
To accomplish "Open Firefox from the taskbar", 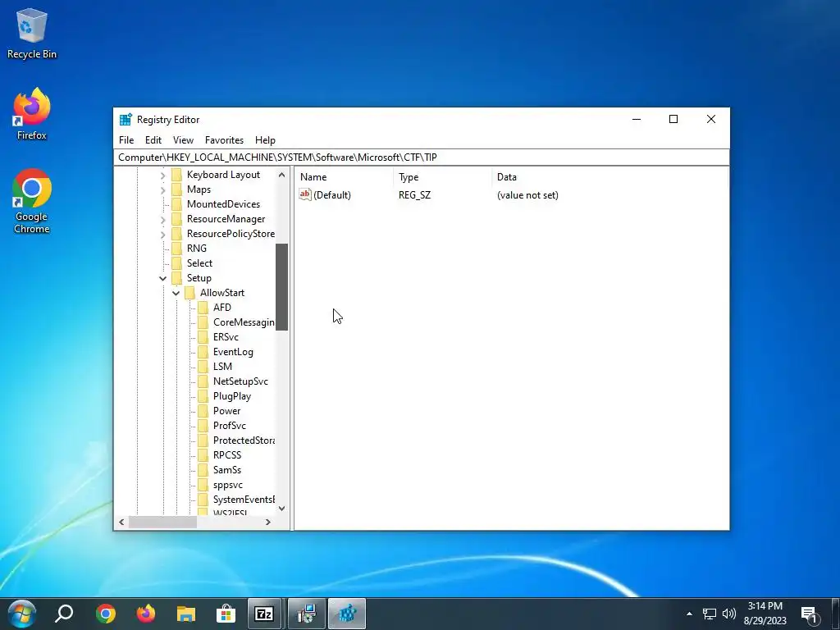I will [x=146, y=614].
